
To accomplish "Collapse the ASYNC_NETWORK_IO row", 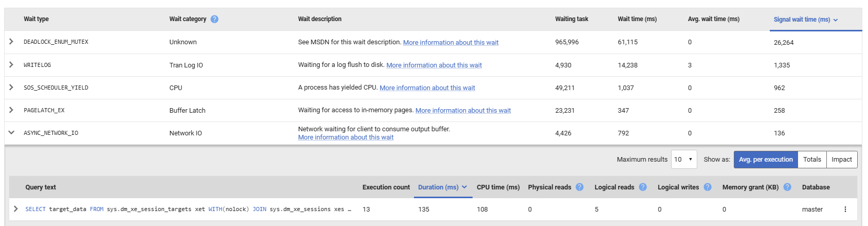I will point(11,133).
